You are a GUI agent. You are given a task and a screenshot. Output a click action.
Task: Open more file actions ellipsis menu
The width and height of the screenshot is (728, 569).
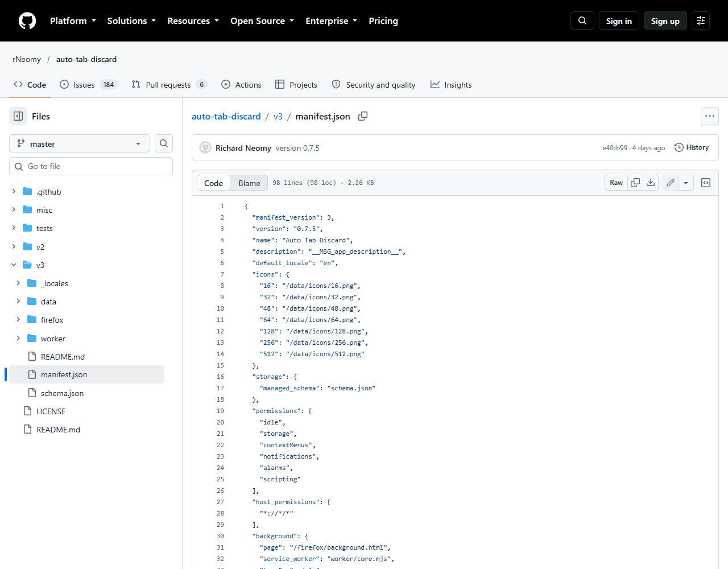click(710, 116)
